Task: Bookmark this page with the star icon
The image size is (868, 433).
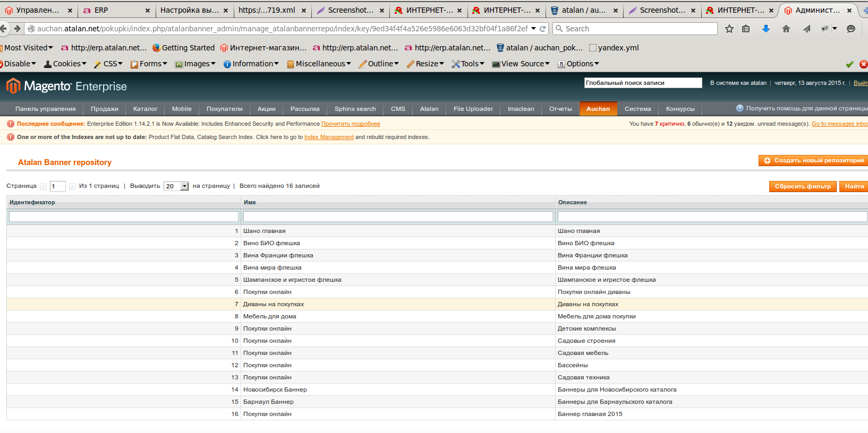Action: pyautogui.click(x=729, y=29)
